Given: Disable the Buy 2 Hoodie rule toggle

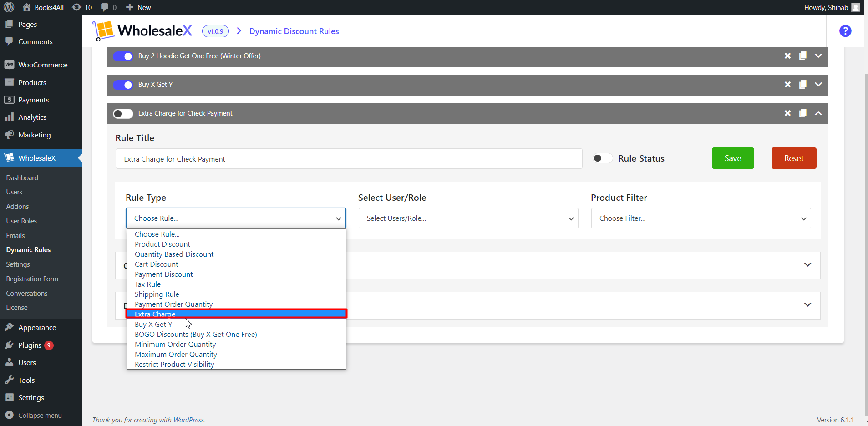Looking at the screenshot, I should [x=123, y=56].
